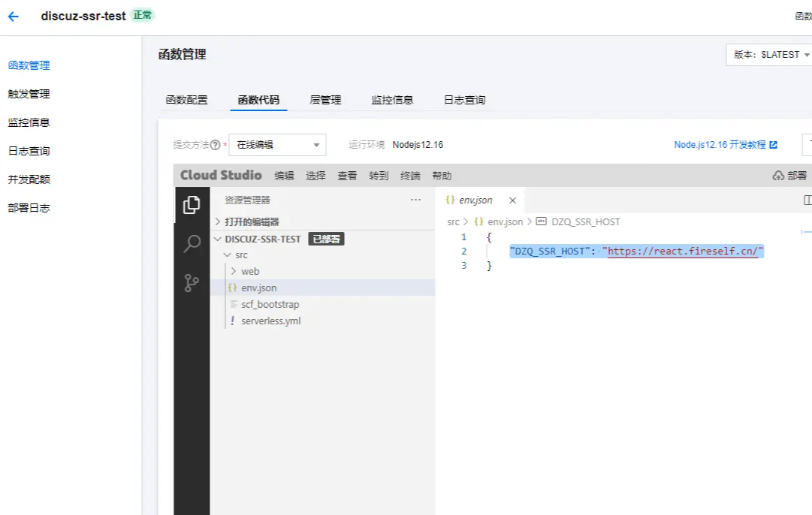Open the 版本 $LATEST dropdown
The image size is (812, 515).
click(768, 55)
